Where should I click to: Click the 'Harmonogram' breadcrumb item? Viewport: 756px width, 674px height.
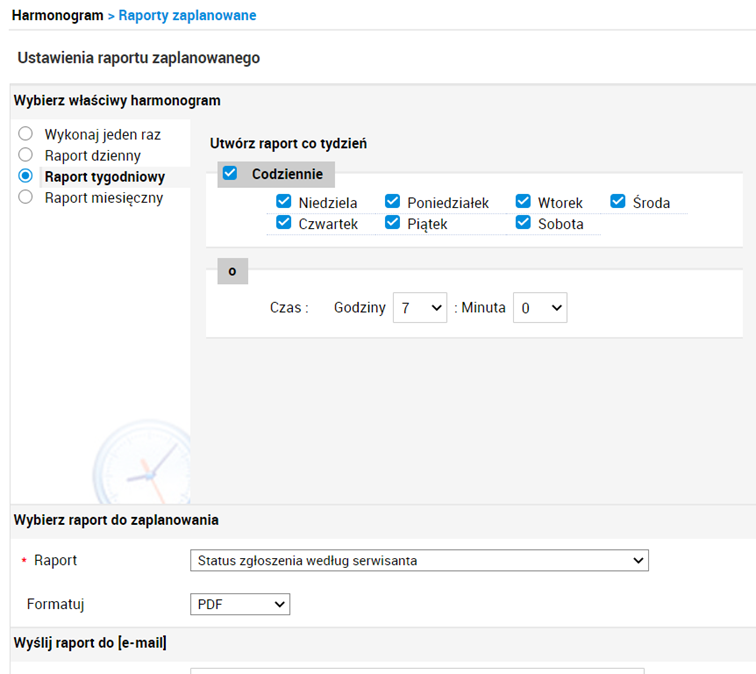(x=57, y=15)
